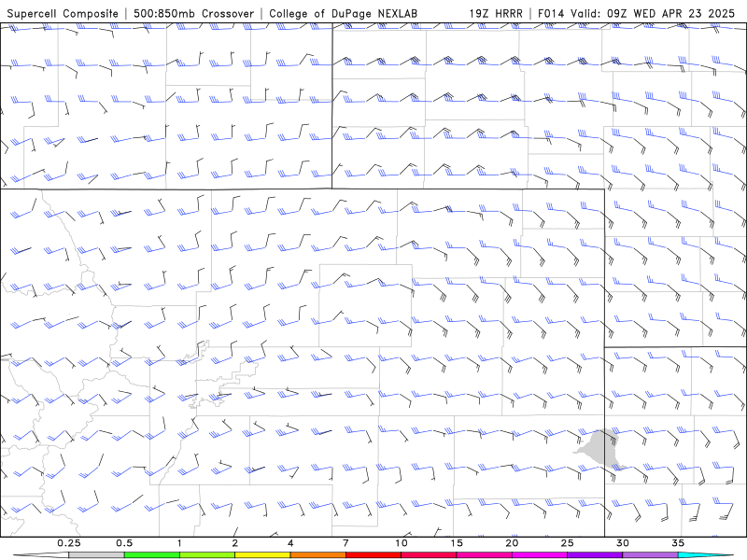Click the 'F014 Valid: 09Z WED APR 23 2025' text
The image size is (747, 560).
(x=636, y=14)
